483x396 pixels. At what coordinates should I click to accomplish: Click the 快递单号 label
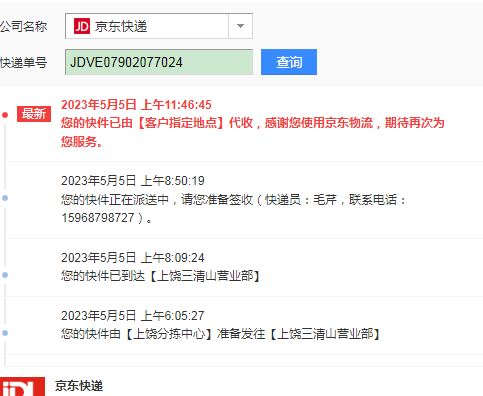click(x=23, y=62)
